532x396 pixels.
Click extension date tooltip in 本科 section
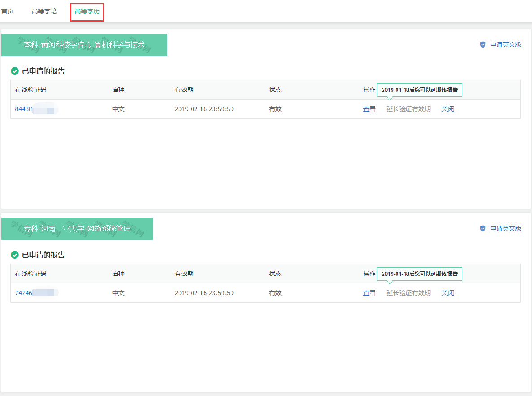coord(419,90)
